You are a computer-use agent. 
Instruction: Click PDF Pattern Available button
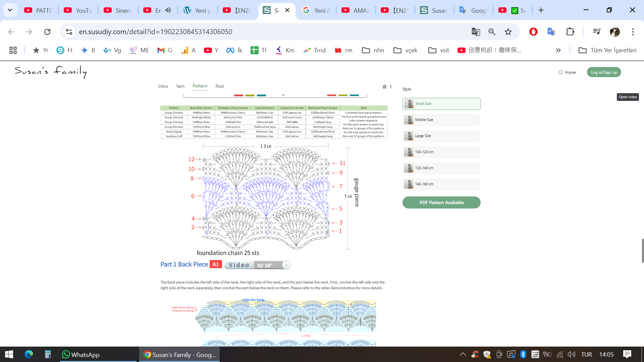click(x=441, y=202)
